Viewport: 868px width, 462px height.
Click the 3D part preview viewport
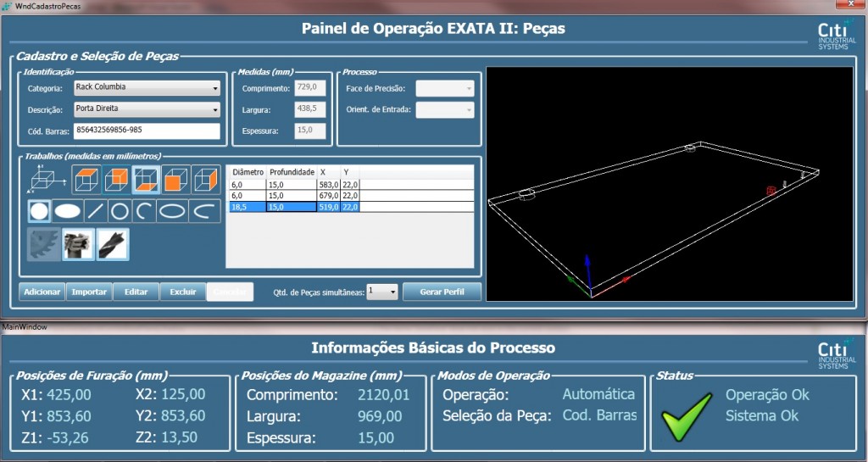tap(670, 184)
